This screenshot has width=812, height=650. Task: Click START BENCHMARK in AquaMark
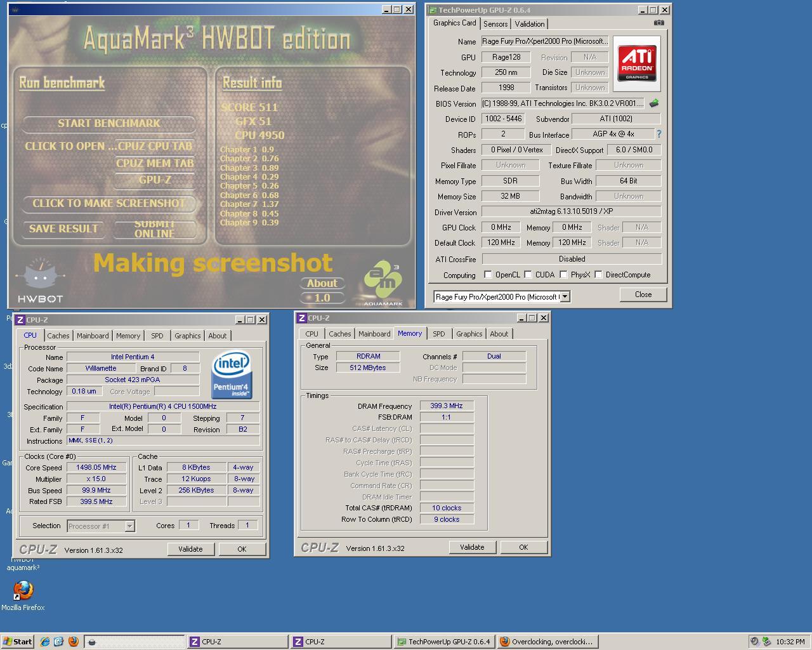point(109,123)
